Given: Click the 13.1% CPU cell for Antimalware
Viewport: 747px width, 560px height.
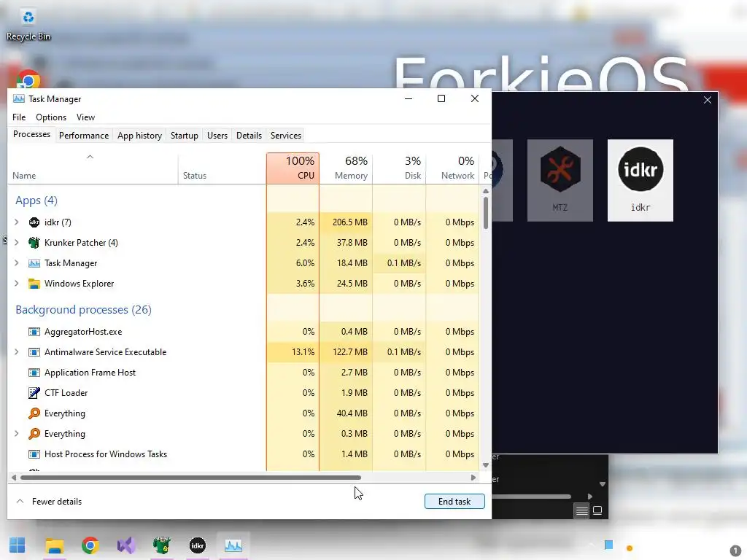Looking at the screenshot, I should (293, 352).
